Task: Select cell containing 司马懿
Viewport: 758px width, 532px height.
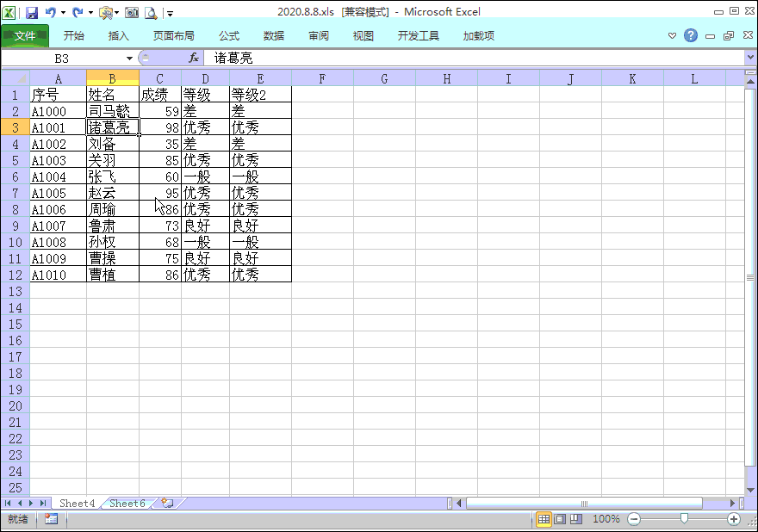Action: pyautogui.click(x=113, y=111)
